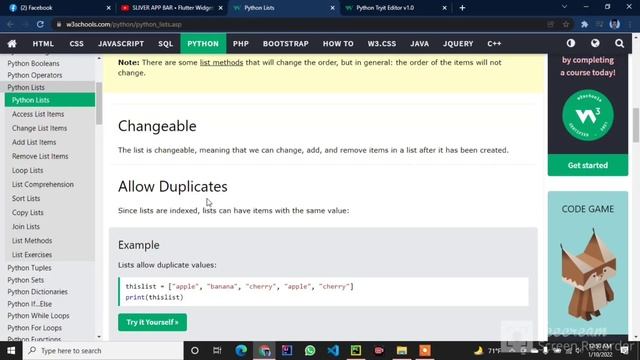This screenshot has width=640, height=360.
Task: Open tab search dropdown arrow
Action: pyautogui.click(x=564, y=7)
